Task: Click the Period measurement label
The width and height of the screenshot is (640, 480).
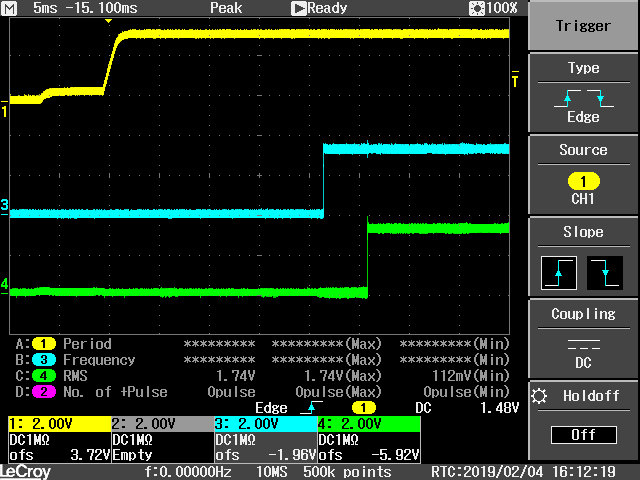Action: point(87,344)
